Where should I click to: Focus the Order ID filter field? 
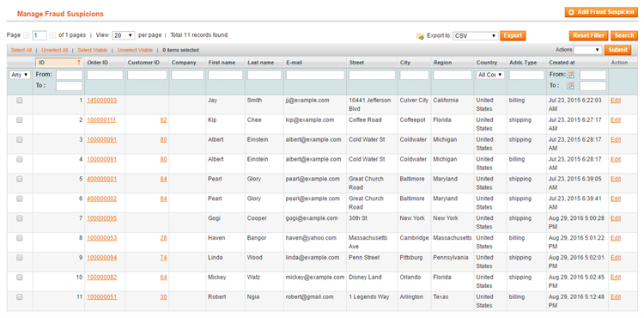(105, 75)
